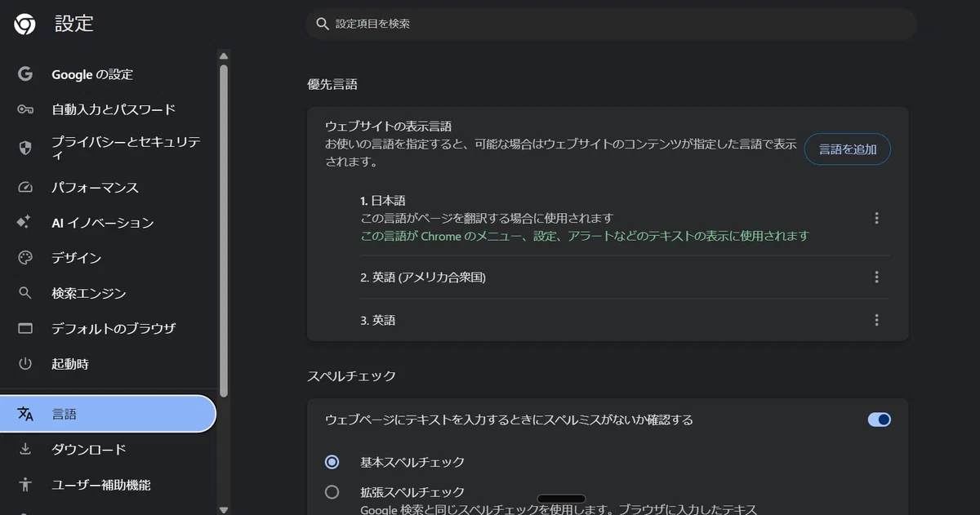Click the magnifier icon for 検索エンジン
The width and height of the screenshot is (980, 515).
25,293
